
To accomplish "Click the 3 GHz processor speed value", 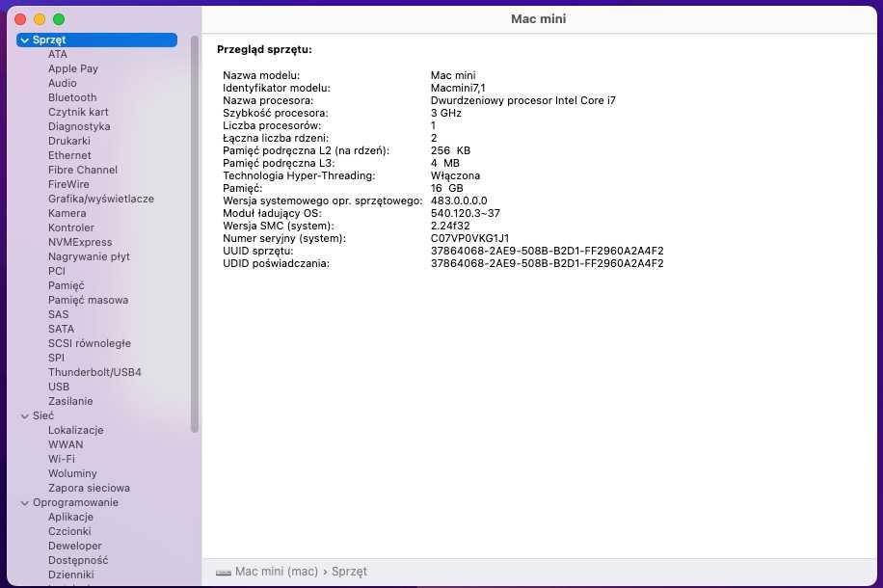I will [x=446, y=113].
